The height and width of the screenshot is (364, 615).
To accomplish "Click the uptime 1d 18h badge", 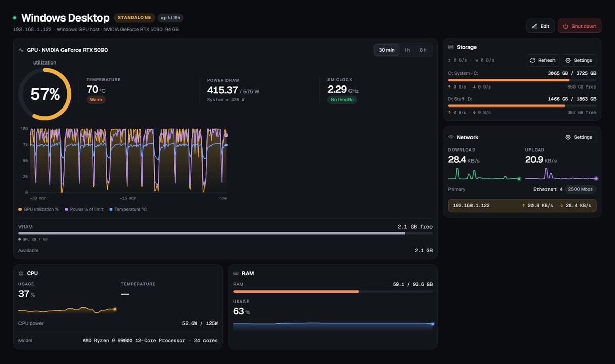I will tap(170, 18).
